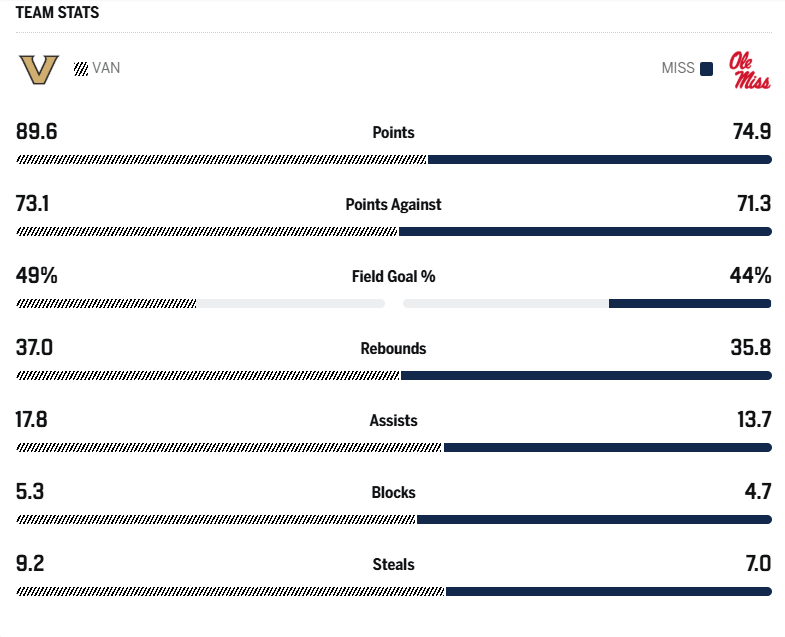The width and height of the screenshot is (785, 637).
Task: Click Vanderbilt's 89.6 points value
Action: coord(37,131)
